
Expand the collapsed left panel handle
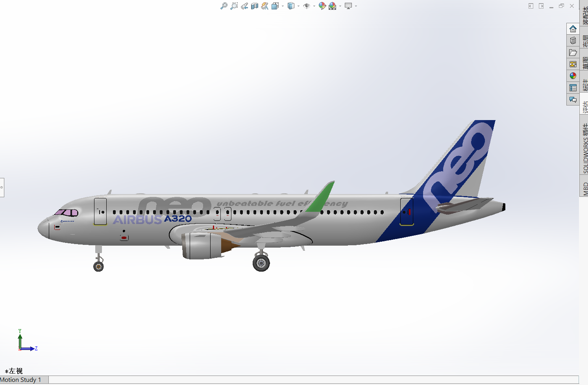tap(2, 187)
